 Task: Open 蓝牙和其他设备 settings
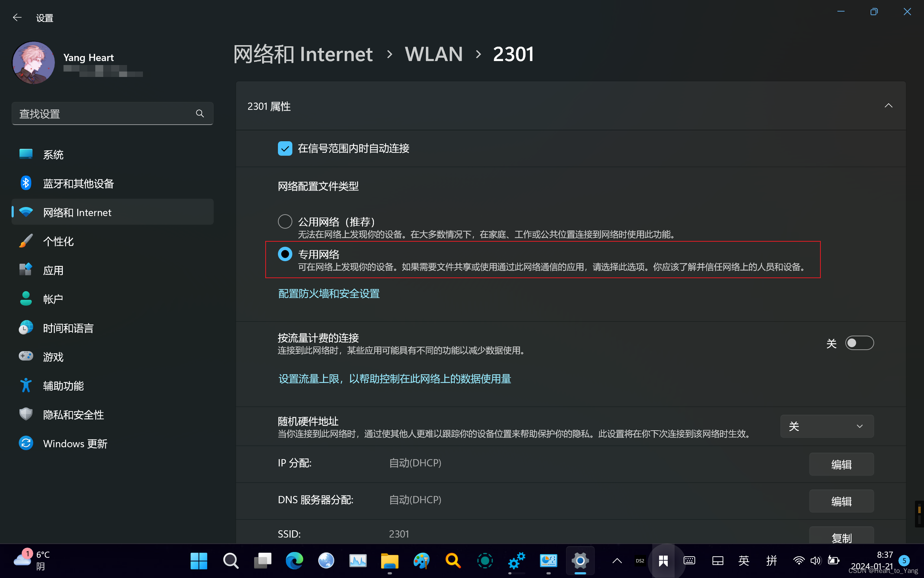coord(112,184)
